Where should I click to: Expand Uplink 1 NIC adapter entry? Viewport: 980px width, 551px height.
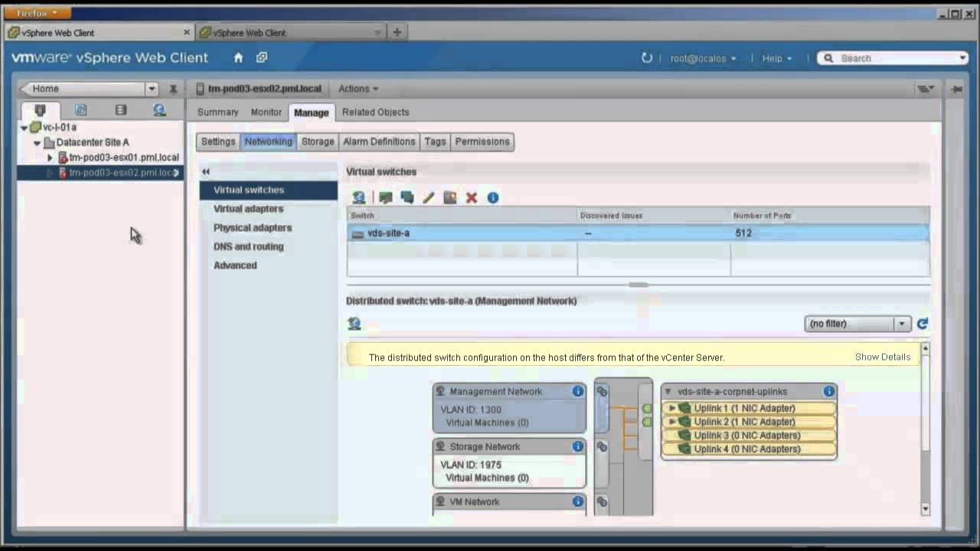[x=672, y=408]
